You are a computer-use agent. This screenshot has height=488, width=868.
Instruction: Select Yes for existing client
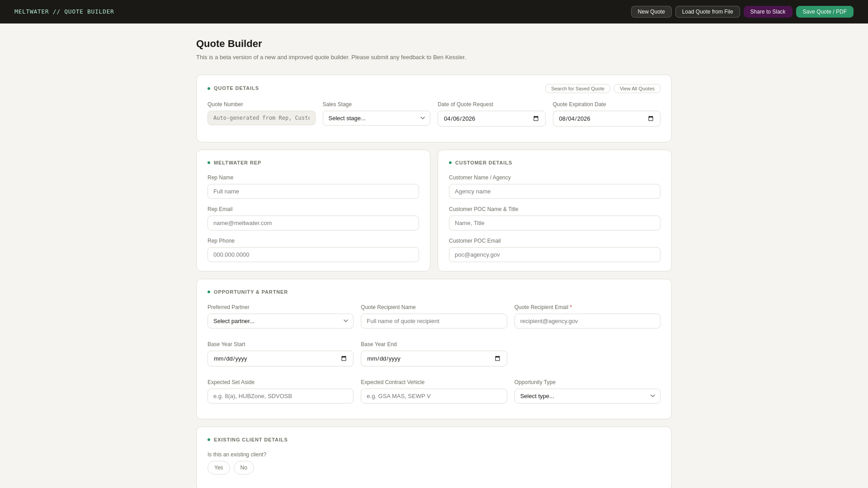pyautogui.click(x=219, y=468)
